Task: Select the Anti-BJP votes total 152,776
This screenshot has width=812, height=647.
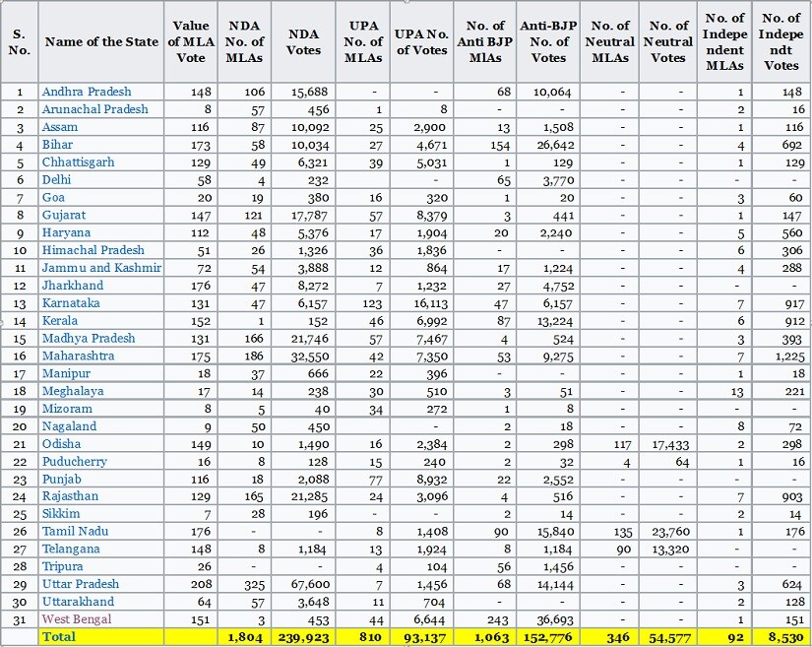Action: point(548,638)
